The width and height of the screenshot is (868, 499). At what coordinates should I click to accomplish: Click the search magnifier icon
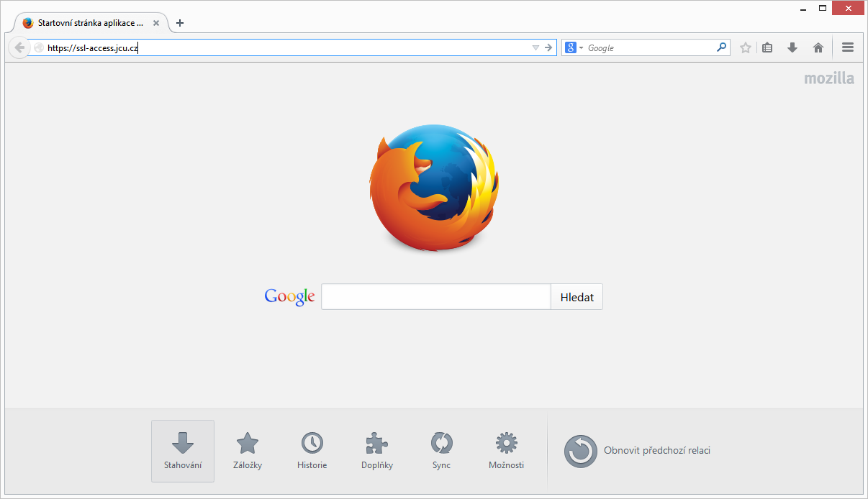click(x=722, y=47)
